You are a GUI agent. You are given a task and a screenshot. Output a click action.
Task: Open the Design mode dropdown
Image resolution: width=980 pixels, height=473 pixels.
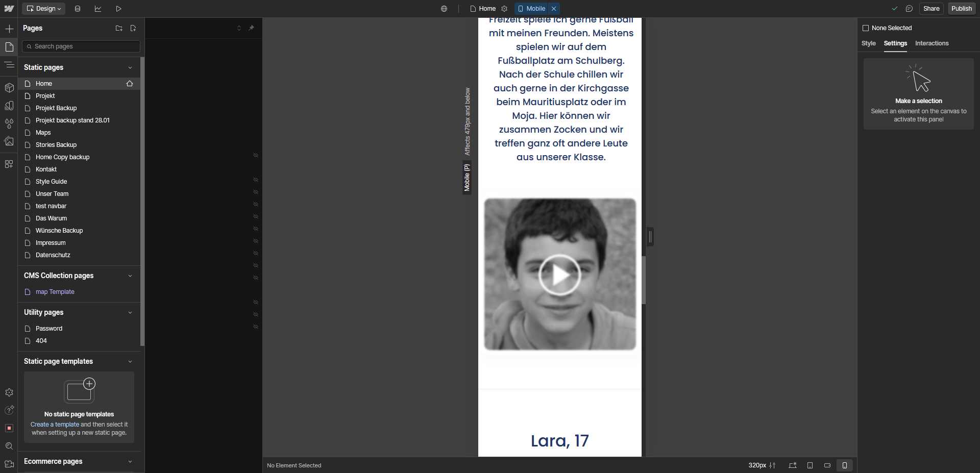tap(44, 9)
